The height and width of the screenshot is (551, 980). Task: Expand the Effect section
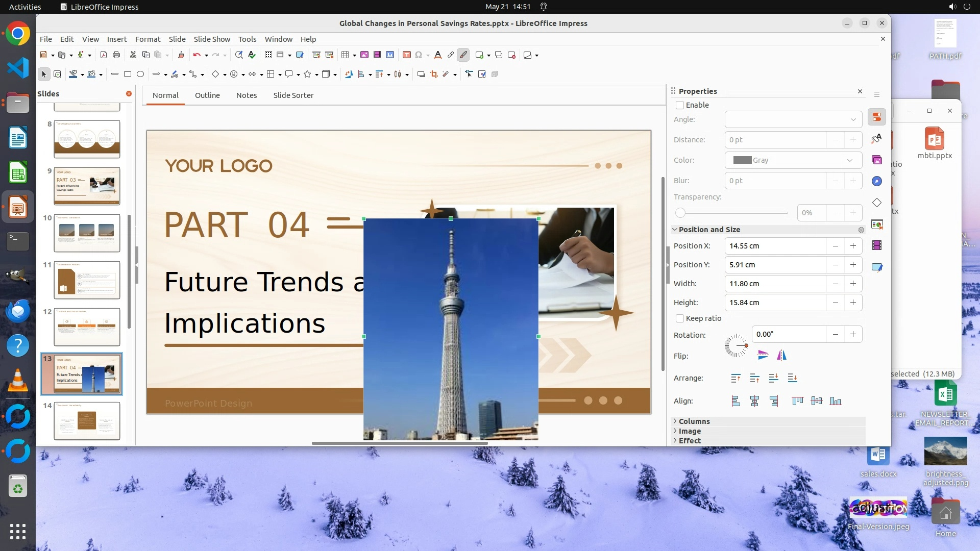690,441
